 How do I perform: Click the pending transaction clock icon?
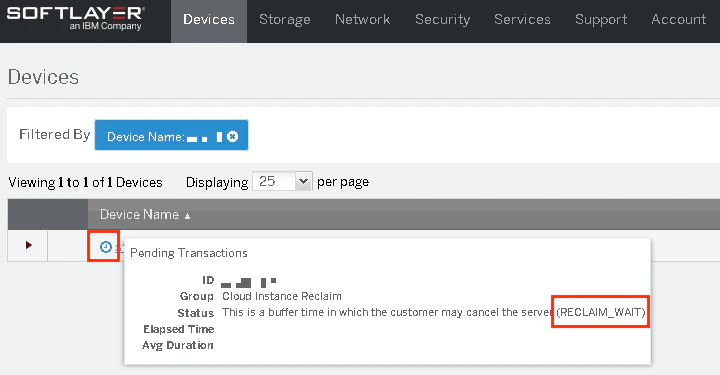(x=106, y=247)
